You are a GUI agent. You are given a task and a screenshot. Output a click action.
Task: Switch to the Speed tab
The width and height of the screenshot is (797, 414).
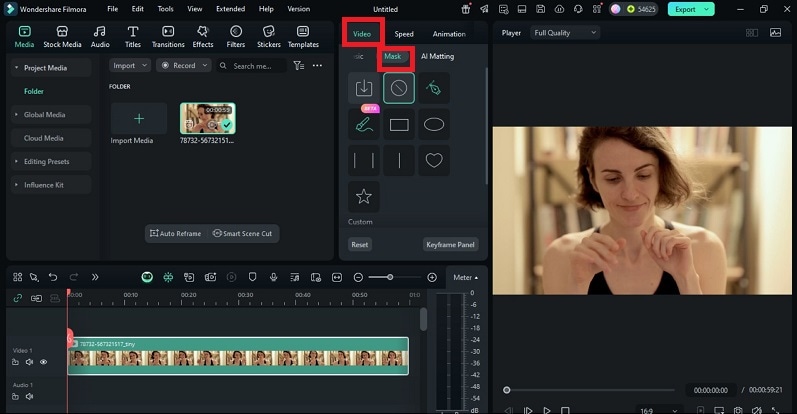coord(404,34)
